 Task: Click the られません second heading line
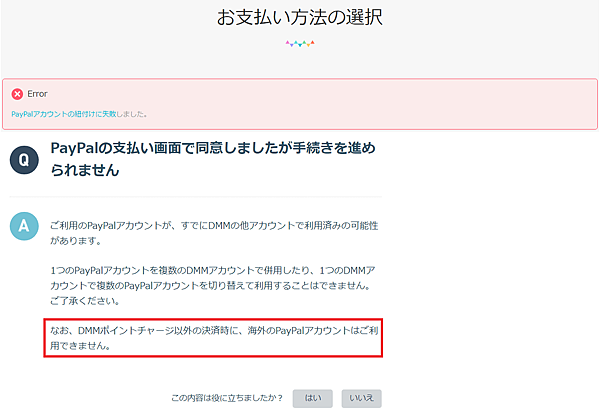(85, 170)
